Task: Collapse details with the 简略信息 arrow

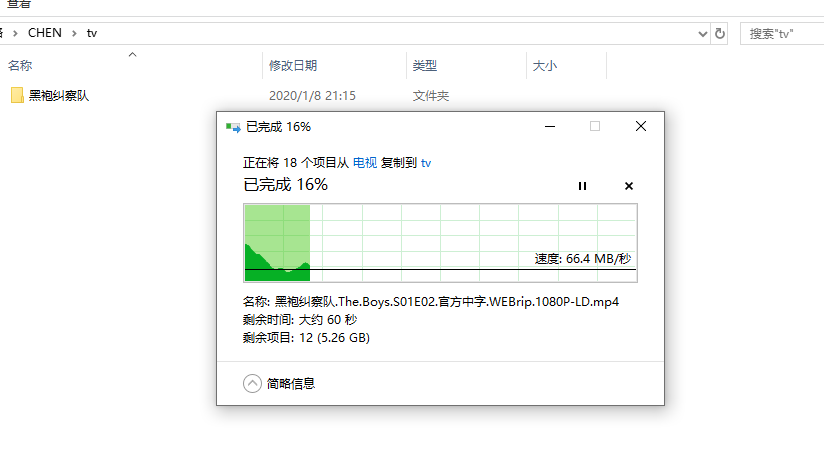Action: (252, 384)
